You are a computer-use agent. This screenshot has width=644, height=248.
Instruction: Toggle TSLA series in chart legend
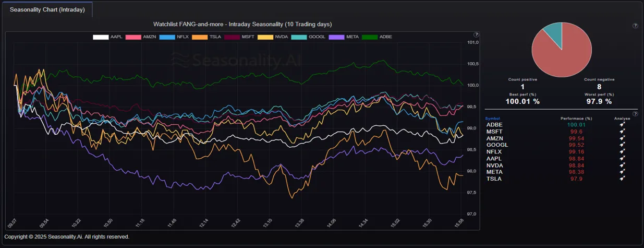[x=207, y=37]
